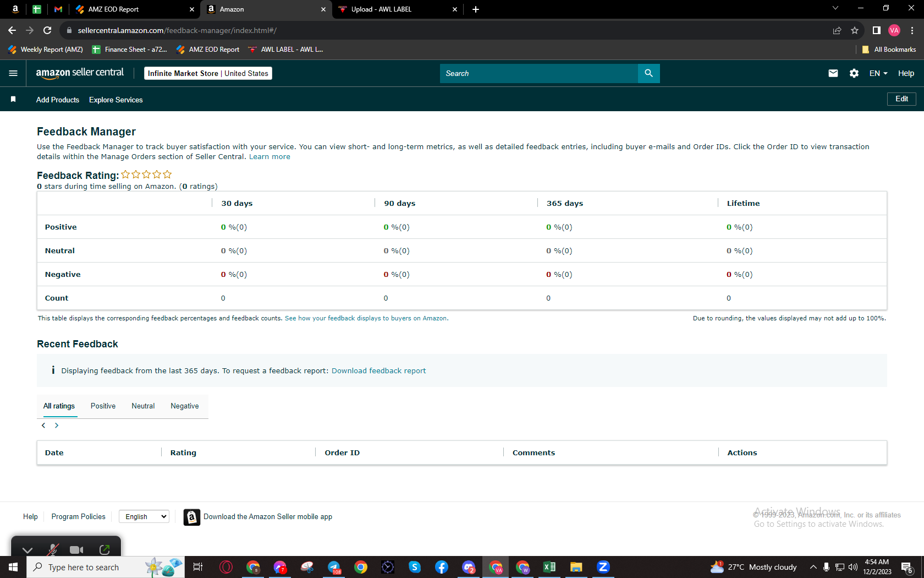Click the search magnifier button

[648, 73]
